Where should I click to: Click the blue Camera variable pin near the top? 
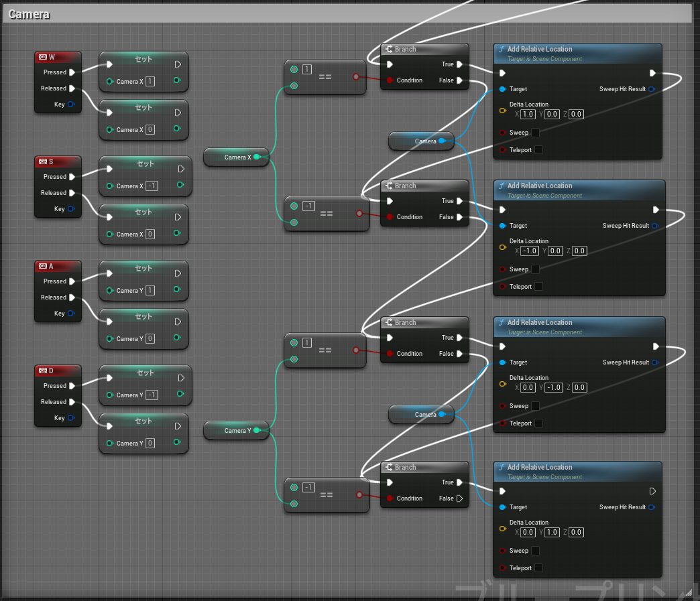[x=442, y=141]
